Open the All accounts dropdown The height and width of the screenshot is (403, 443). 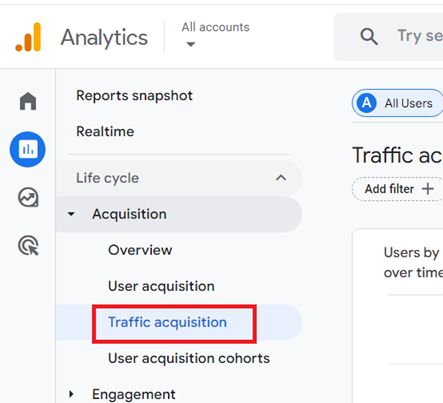[215, 35]
